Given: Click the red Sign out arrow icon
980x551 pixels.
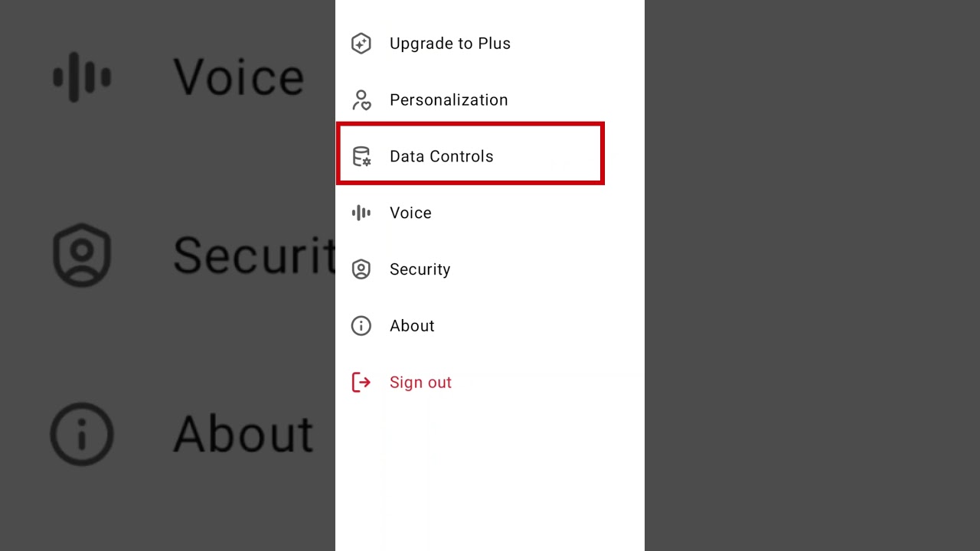Looking at the screenshot, I should [x=361, y=383].
